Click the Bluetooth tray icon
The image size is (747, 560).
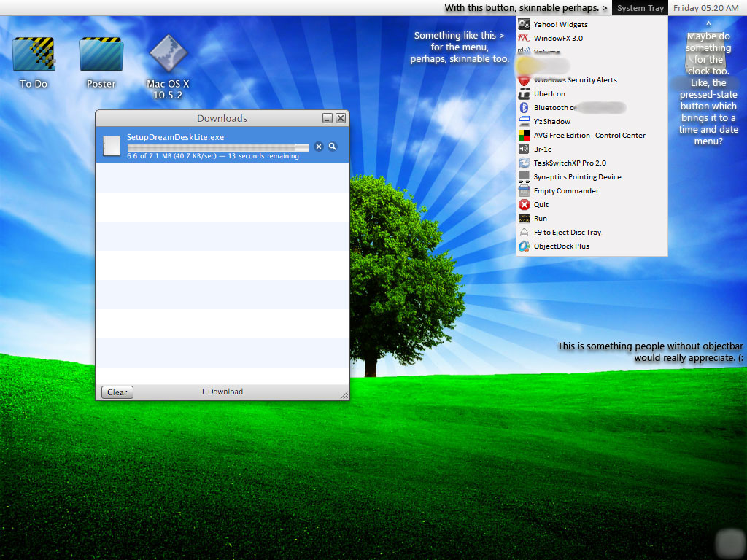(524, 108)
